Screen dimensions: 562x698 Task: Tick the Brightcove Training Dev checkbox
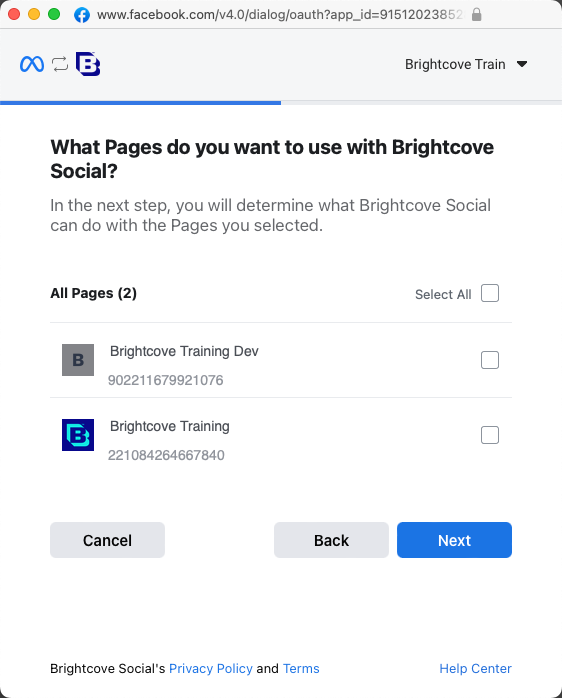click(x=490, y=360)
